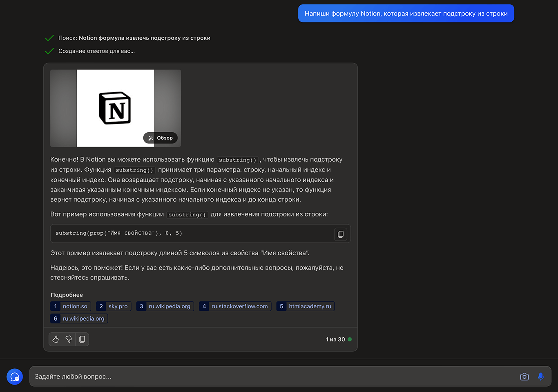
Task: Click the green status dot near counter
Action: (350, 339)
